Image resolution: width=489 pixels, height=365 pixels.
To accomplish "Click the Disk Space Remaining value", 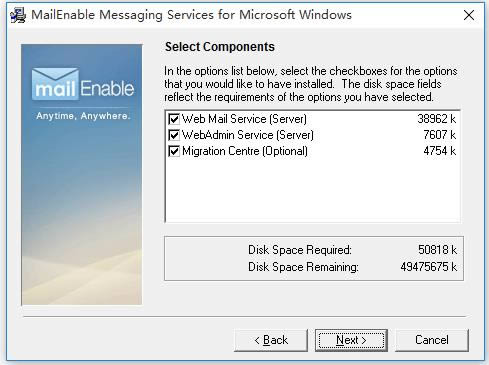I will [x=429, y=267].
